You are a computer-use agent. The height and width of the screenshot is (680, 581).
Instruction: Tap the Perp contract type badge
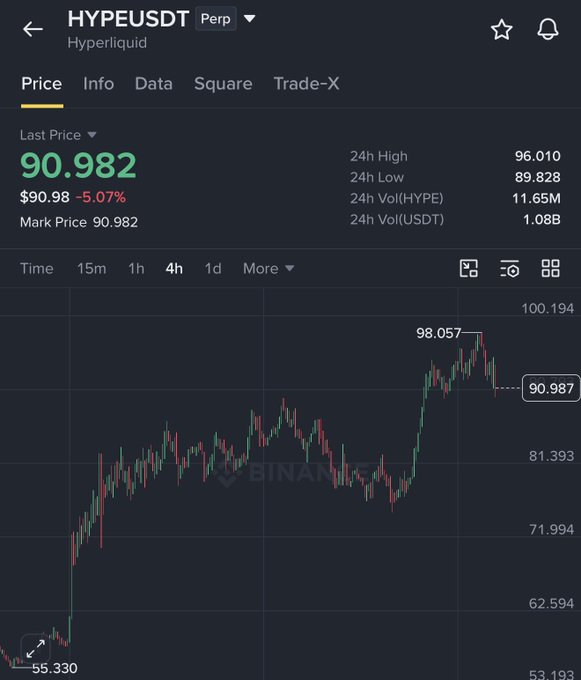coord(215,19)
